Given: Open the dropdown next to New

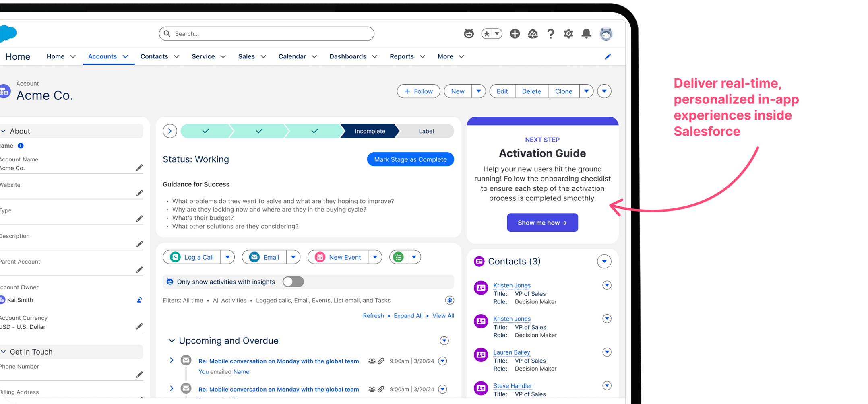Looking at the screenshot, I should pyautogui.click(x=479, y=91).
